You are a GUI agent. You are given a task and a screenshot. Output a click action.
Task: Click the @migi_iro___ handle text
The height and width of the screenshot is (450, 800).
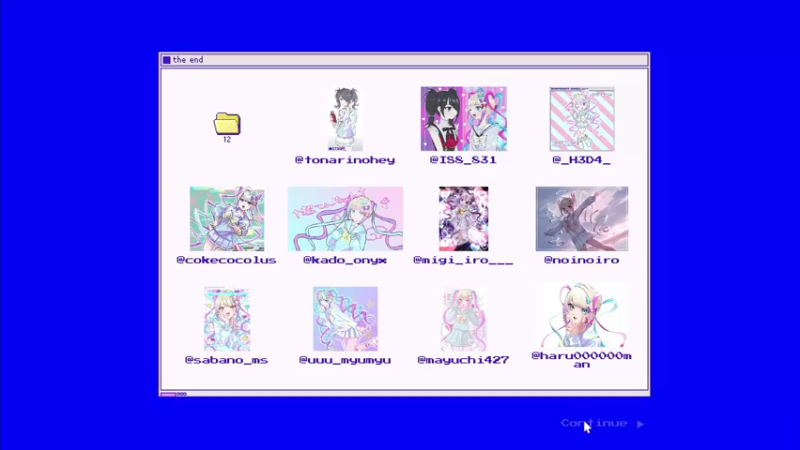[x=463, y=260]
